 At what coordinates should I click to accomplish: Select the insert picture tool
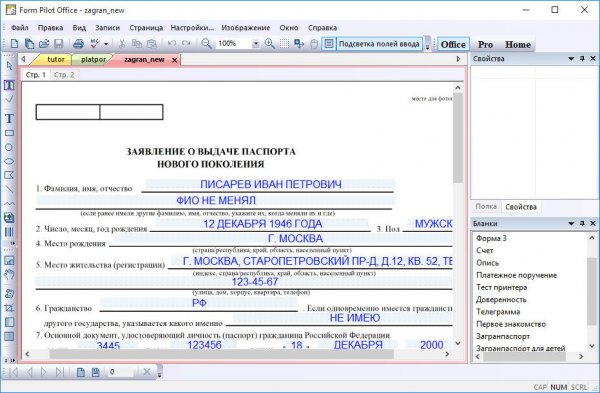(x=9, y=218)
